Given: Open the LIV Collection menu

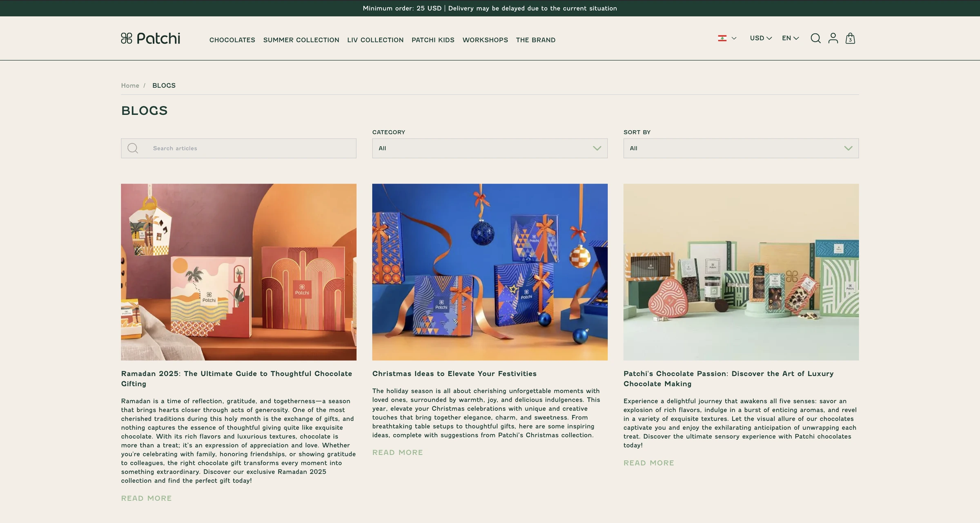Looking at the screenshot, I should pos(375,40).
